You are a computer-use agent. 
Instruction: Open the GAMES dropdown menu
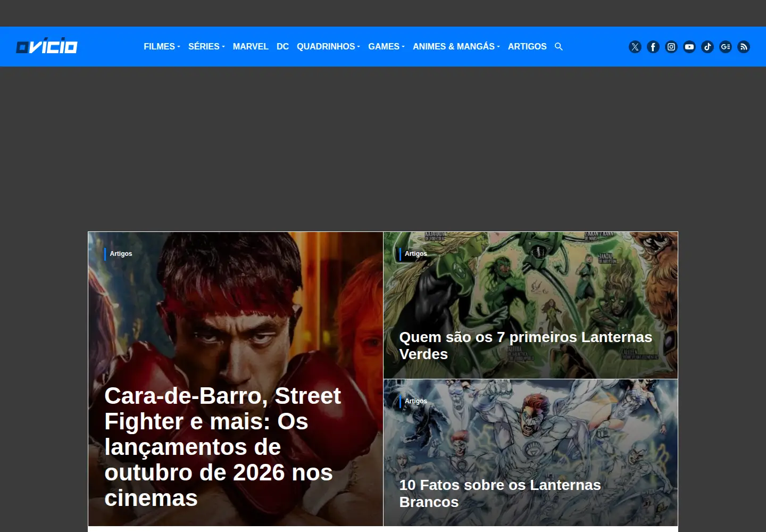[386, 47]
